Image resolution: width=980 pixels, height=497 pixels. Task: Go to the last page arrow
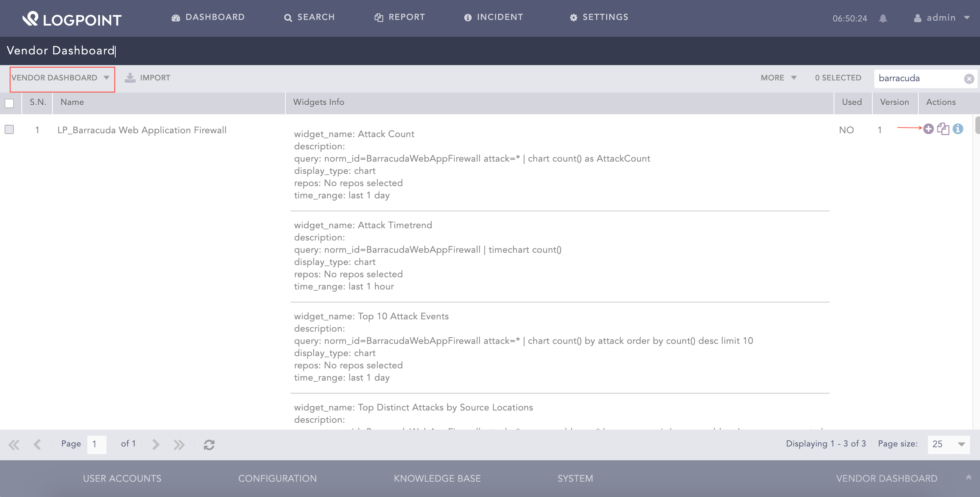[179, 445]
